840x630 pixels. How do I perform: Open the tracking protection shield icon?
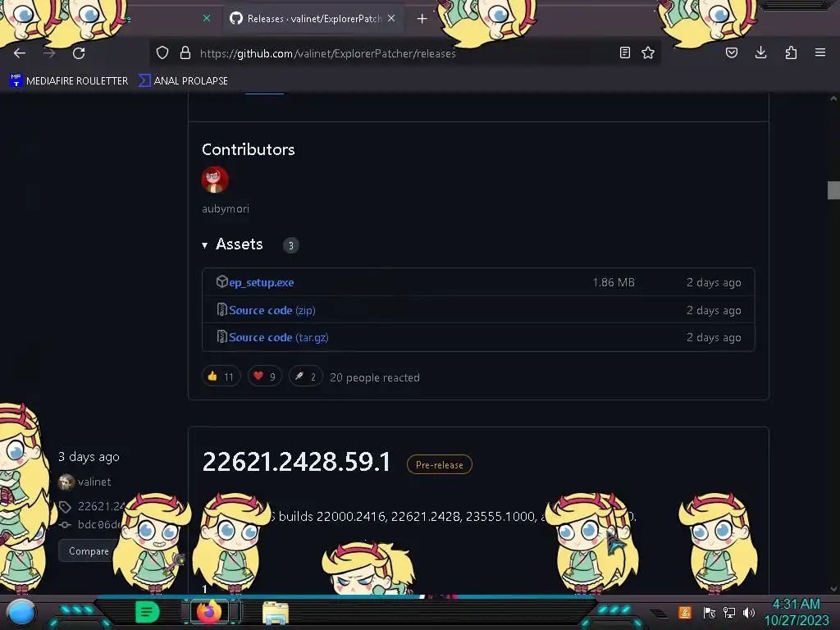(x=162, y=52)
